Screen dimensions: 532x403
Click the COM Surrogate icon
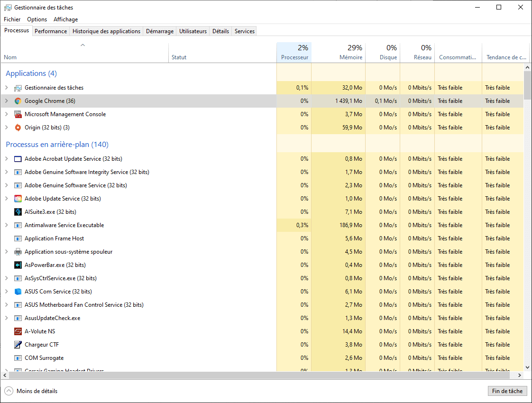tap(18, 358)
